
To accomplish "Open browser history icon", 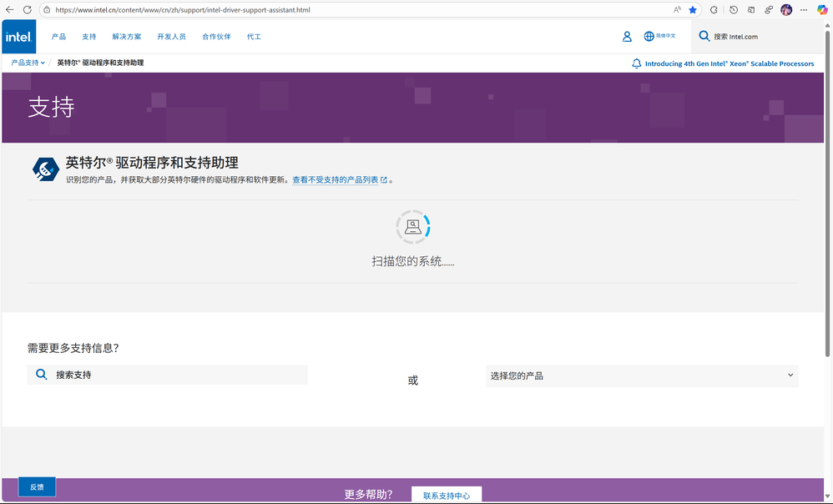I will coord(734,9).
